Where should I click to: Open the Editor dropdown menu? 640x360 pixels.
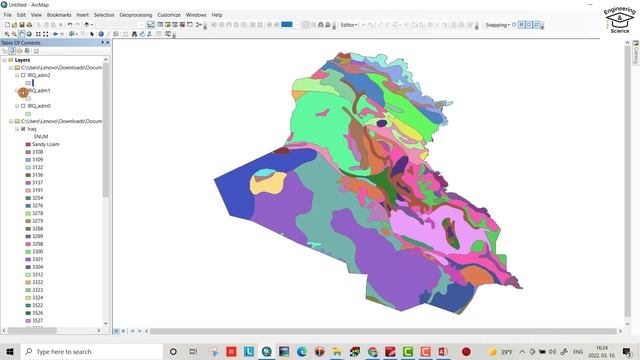(x=349, y=25)
